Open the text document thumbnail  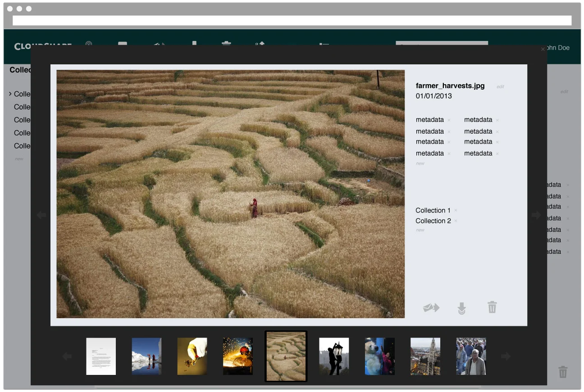[101, 356]
